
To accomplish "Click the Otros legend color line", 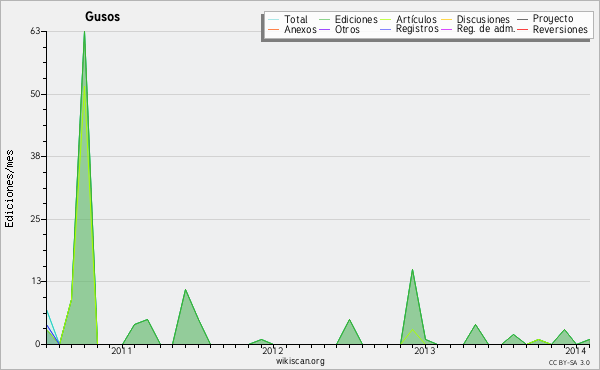I will (324, 29).
